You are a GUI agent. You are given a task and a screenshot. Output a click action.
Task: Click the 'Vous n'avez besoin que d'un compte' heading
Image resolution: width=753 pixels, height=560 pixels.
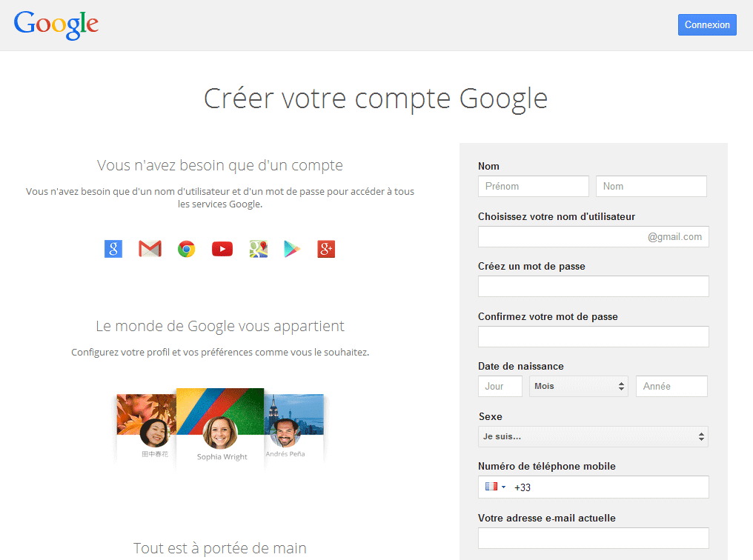220,165
